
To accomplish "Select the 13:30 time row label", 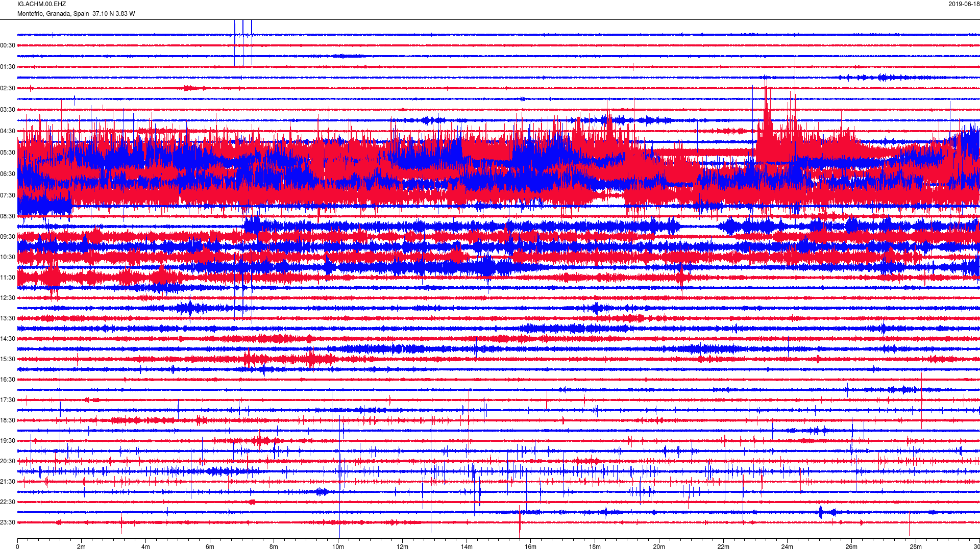I will [8, 318].
